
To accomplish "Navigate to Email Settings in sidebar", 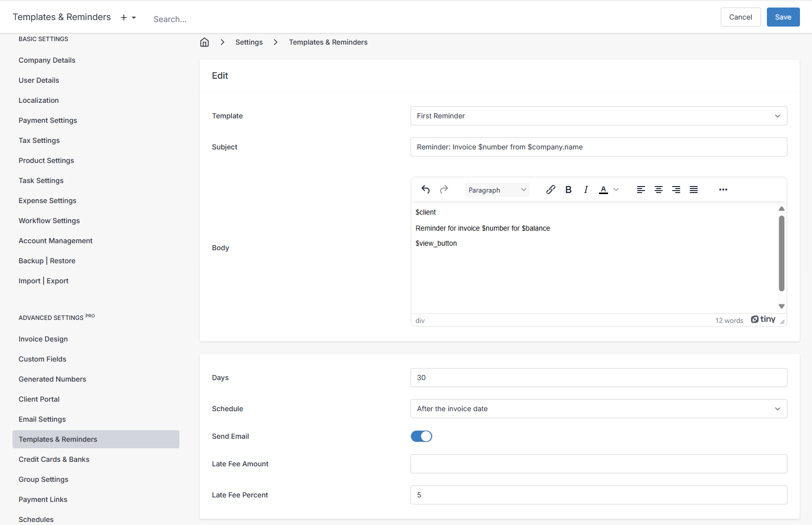I will [x=42, y=419].
